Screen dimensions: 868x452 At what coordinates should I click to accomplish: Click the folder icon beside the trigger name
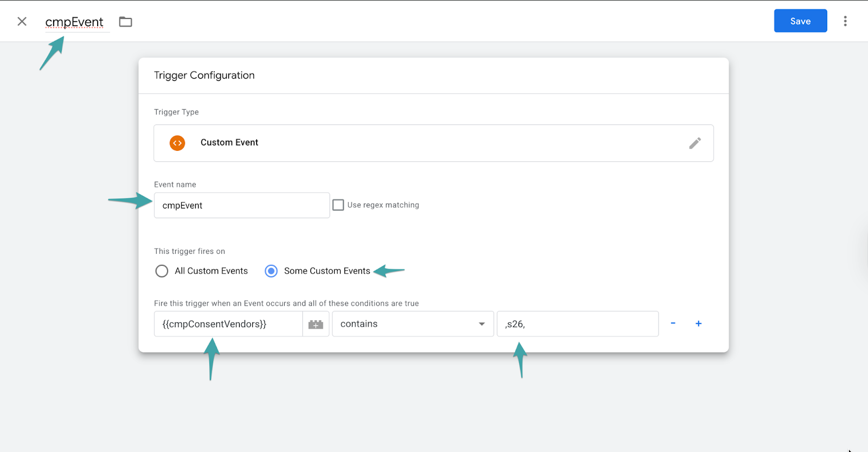coord(125,22)
